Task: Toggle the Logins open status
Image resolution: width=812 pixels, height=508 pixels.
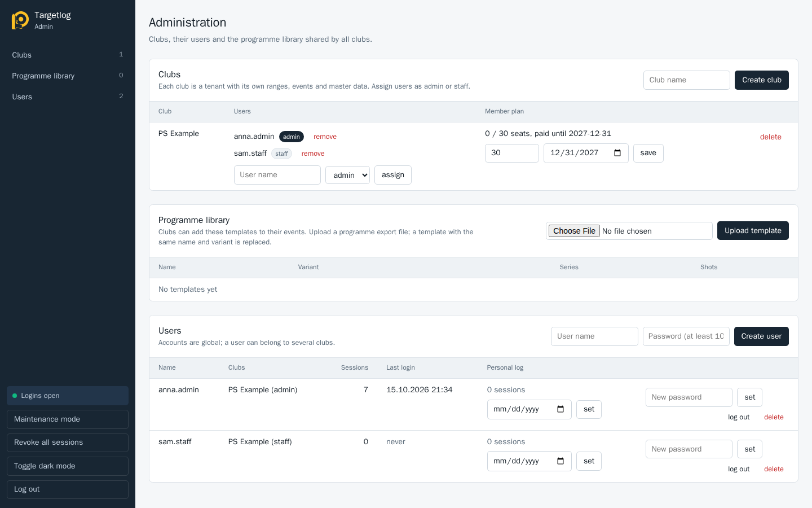Action: pos(68,396)
